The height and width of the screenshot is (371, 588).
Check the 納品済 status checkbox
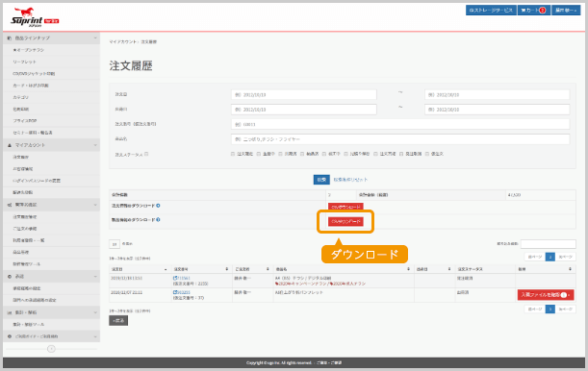click(x=302, y=154)
